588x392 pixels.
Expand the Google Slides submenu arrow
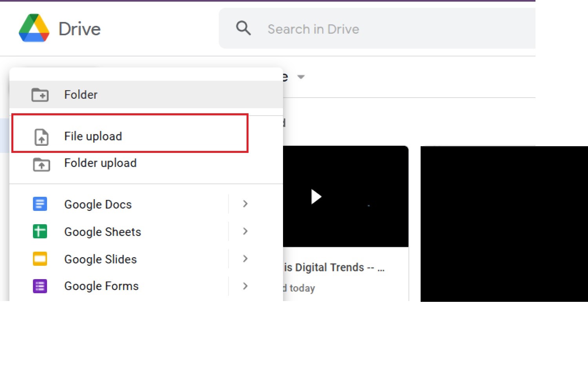click(245, 259)
